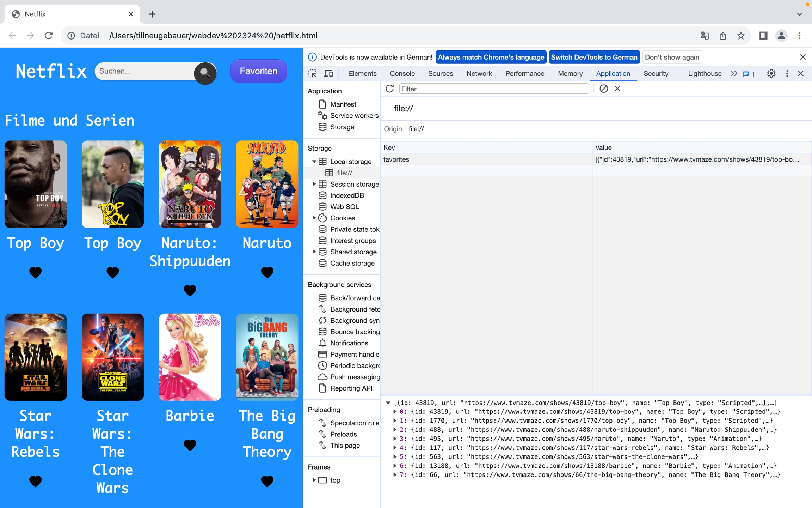This screenshot has width=812, height=508.
Task: Collapse the Local storage tree node
Action: (x=314, y=162)
